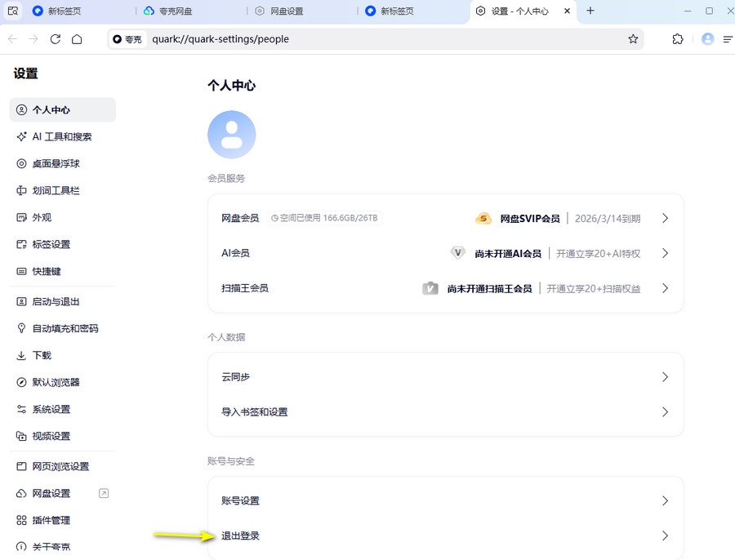Click the reload page icon
The image size is (735, 560).
[56, 39]
